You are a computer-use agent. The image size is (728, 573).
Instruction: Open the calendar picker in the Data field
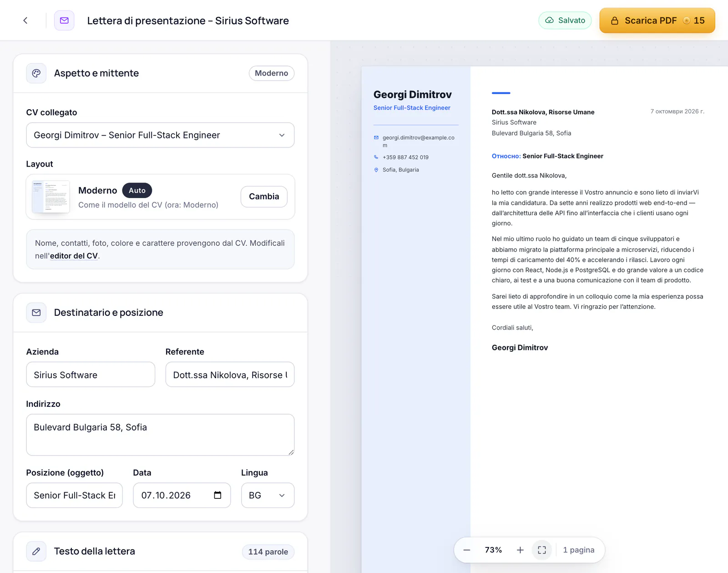coord(217,495)
